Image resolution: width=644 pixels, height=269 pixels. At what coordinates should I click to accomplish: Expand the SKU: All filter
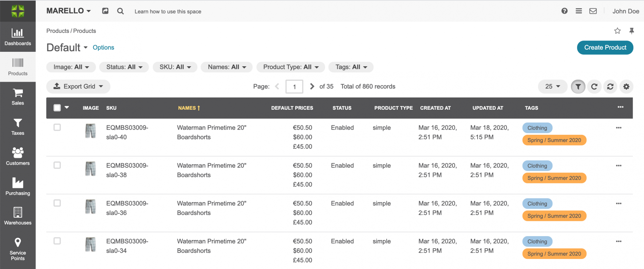[x=175, y=67]
